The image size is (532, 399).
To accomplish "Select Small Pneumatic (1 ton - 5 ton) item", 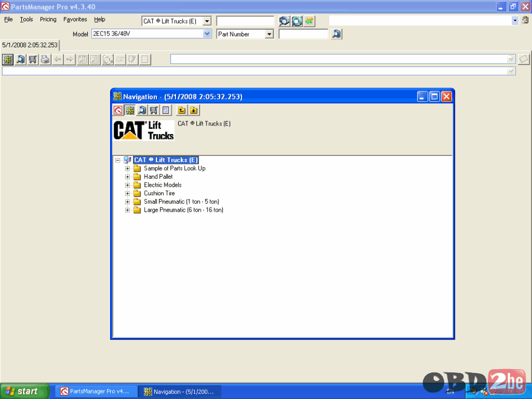I will pos(181,202).
